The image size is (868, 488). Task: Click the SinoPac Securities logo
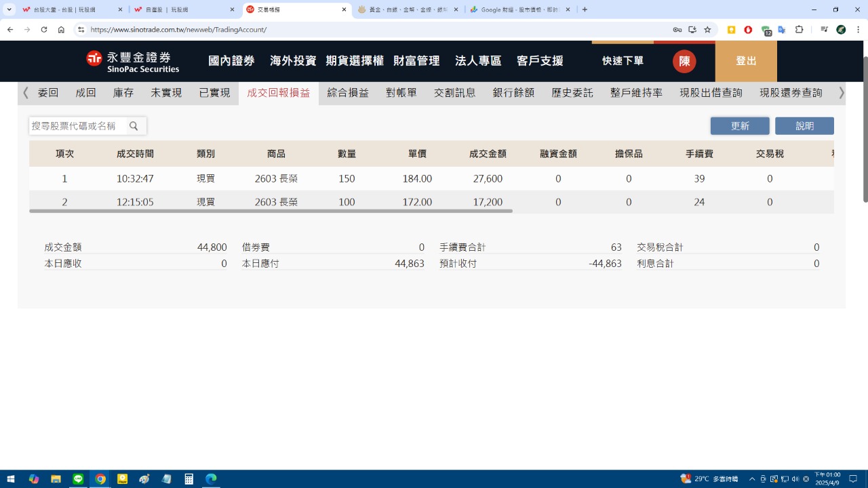coord(133,61)
